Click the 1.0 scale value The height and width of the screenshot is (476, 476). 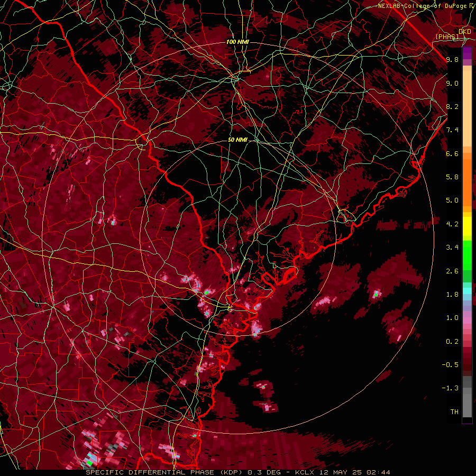pos(452,317)
